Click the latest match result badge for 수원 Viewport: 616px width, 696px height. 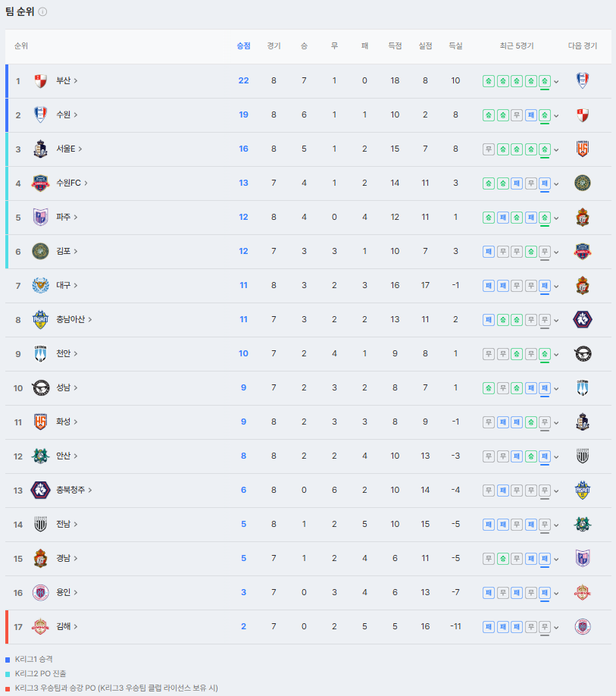coord(545,115)
